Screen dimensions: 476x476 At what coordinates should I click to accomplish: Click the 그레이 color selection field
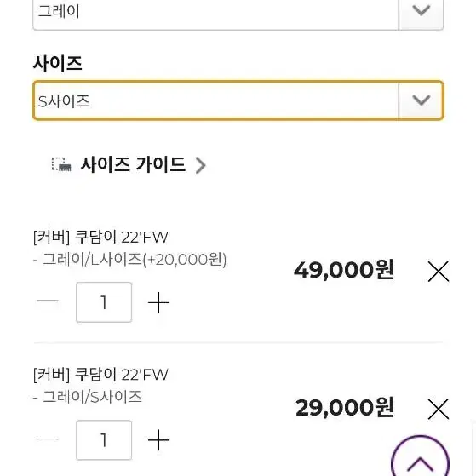(238, 14)
